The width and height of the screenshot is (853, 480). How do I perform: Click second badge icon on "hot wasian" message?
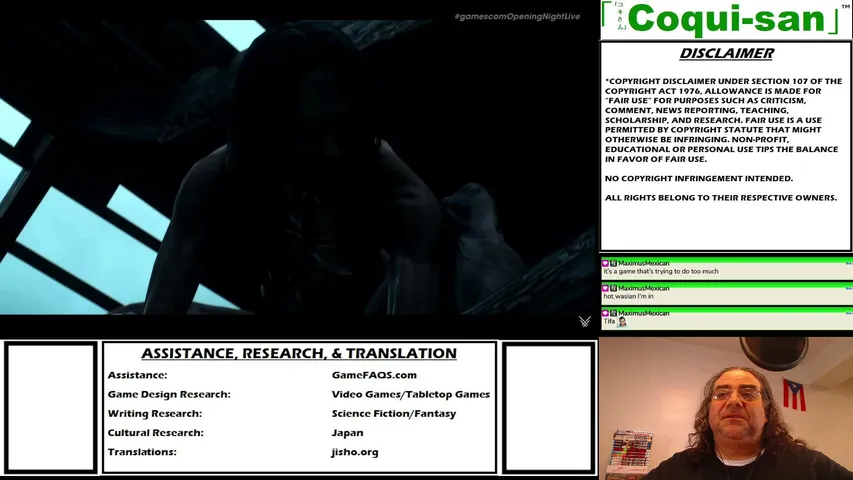[x=613, y=288]
